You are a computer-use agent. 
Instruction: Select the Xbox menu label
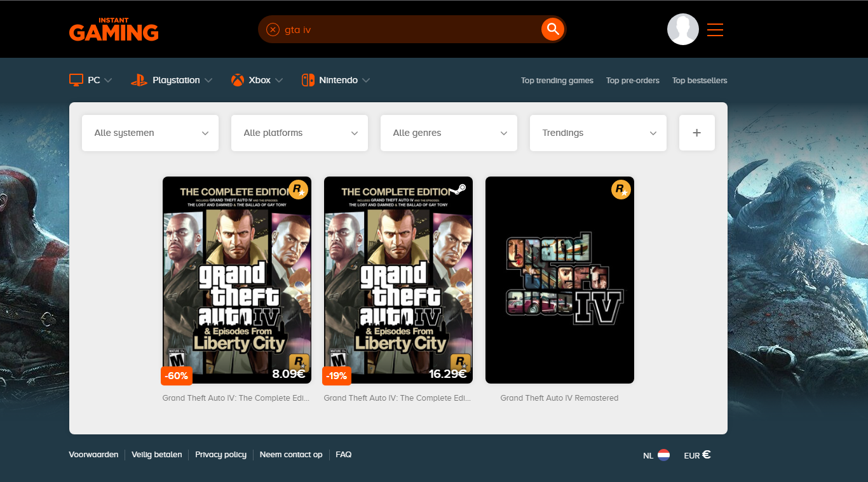point(260,81)
